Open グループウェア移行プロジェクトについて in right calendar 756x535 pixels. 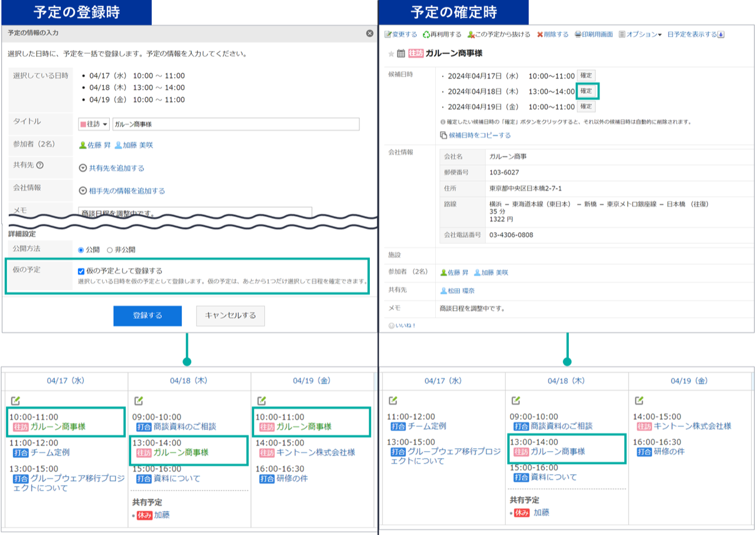point(446,456)
